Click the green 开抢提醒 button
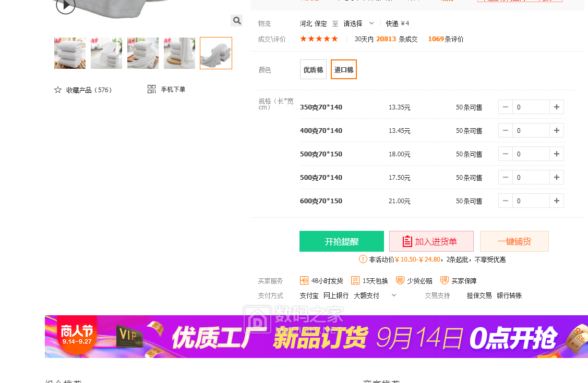Viewport: 588px width, 383px height. 342,241
